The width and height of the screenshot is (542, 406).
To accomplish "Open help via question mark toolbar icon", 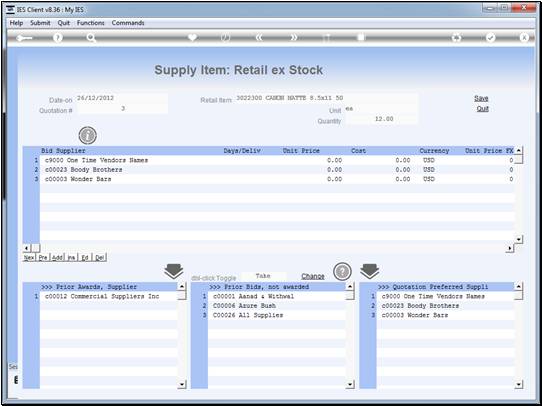I will tap(58, 38).
